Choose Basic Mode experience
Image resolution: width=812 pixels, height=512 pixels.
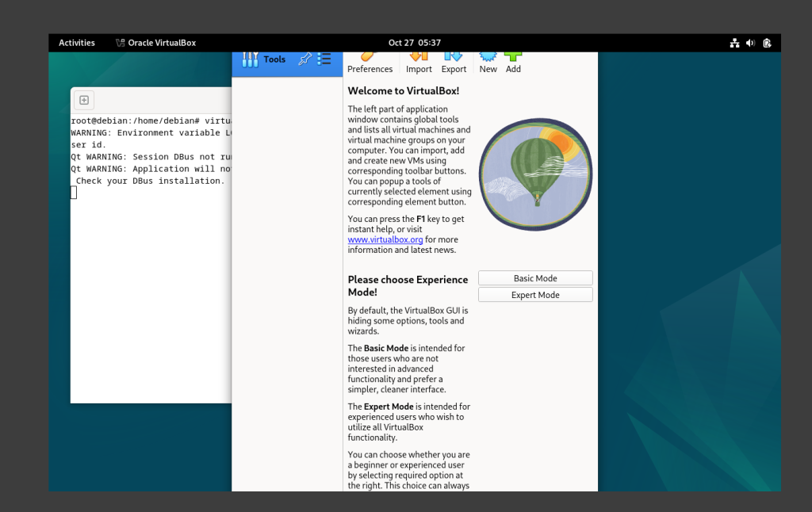[535, 278]
